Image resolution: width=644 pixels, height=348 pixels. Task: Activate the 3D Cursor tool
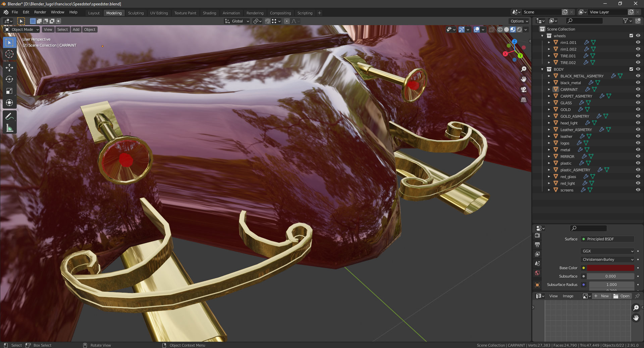point(9,54)
